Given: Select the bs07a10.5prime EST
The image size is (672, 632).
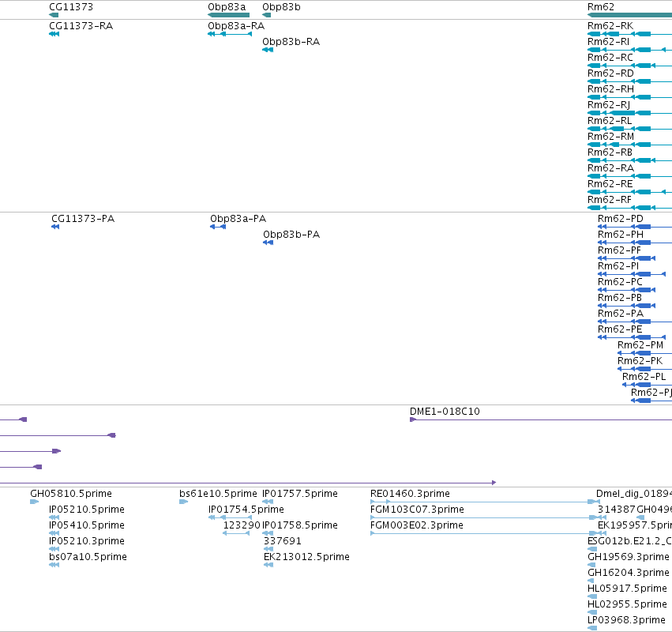Looking at the screenshot, I should 88,558.
